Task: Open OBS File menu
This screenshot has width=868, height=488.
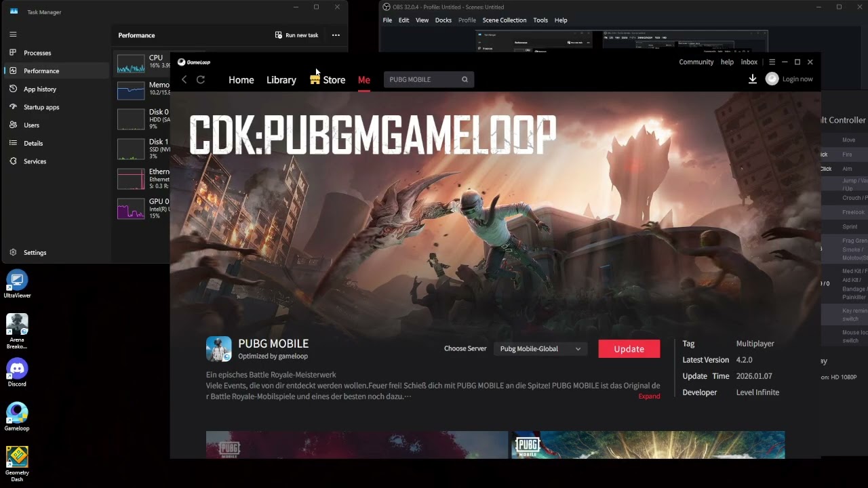Action: coord(387,20)
